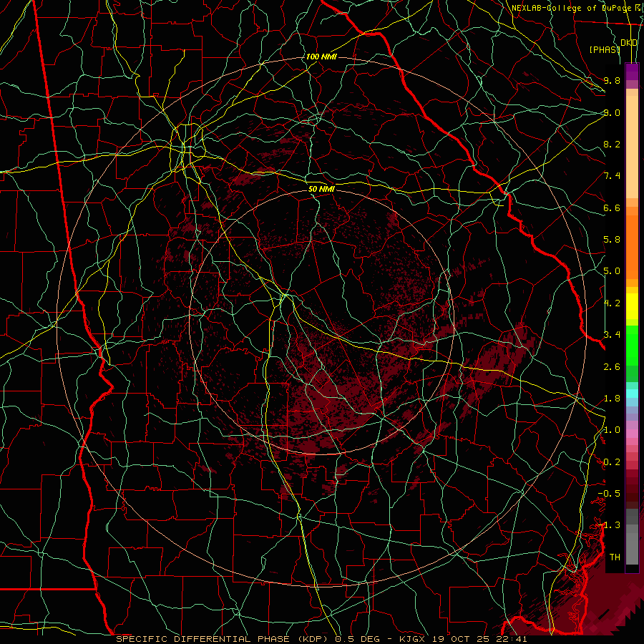This screenshot has height=644, width=644.
Task: Select the 0.2 value on the color scale
Action: (612, 462)
